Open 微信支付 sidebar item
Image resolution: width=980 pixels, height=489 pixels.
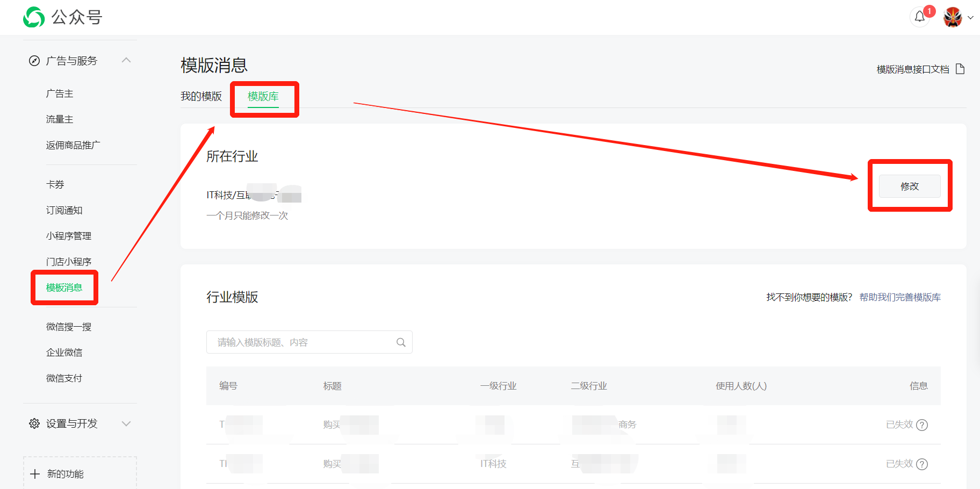[x=64, y=378]
